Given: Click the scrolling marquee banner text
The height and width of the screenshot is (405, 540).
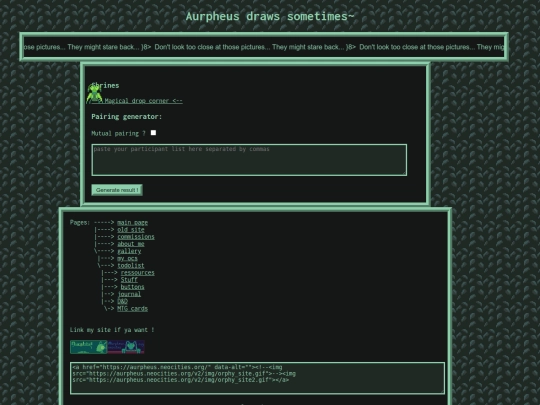Looking at the screenshot, I should click(x=264, y=47).
